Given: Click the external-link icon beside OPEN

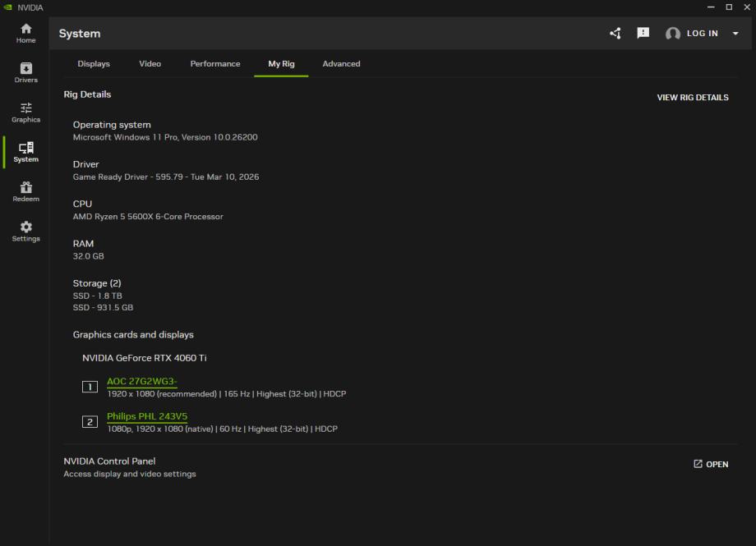Looking at the screenshot, I should pyautogui.click(x=698, y=464).
